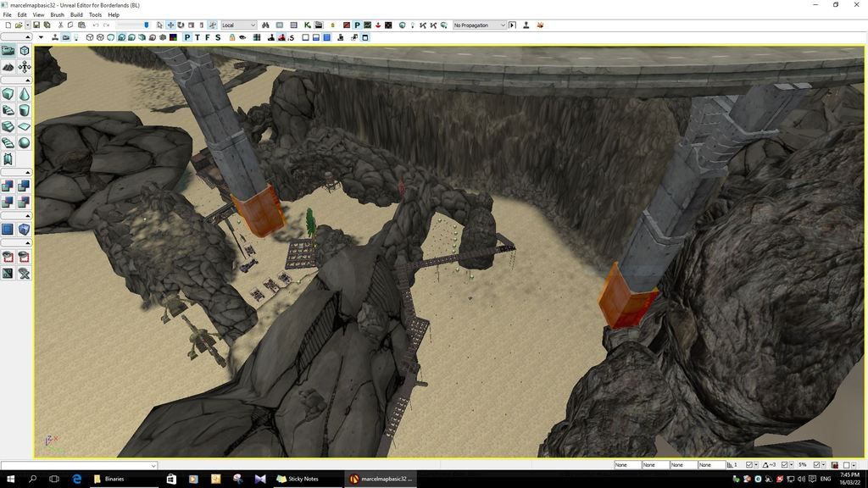Select the wireframe view mode icon
This screenshot has height=488, width=868.
pos(90,37)
